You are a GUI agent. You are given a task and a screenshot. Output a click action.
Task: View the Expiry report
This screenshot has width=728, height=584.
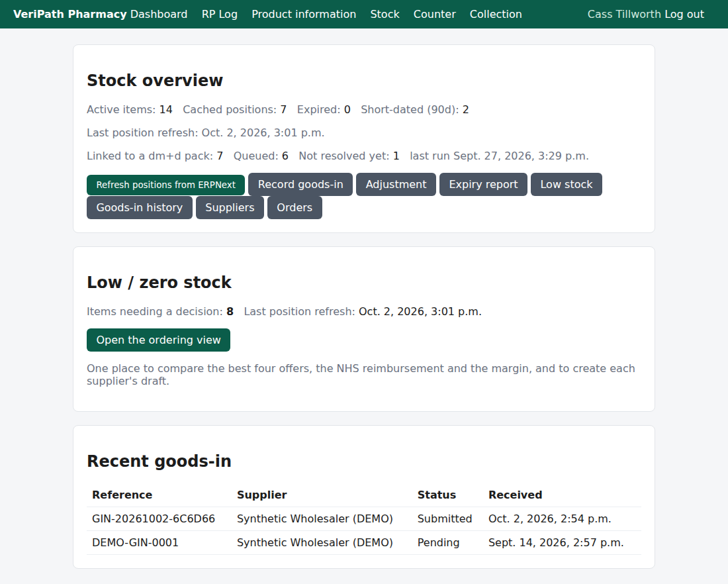[x=483, y=185]
